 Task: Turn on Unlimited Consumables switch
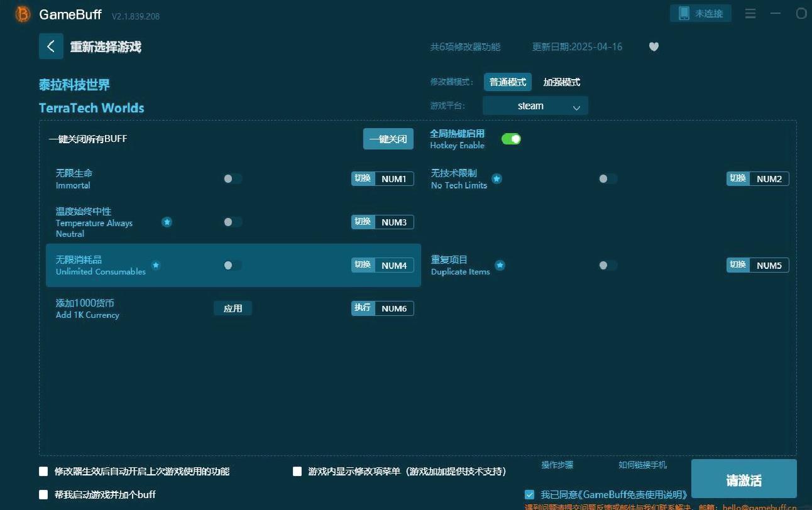[233, 265]
